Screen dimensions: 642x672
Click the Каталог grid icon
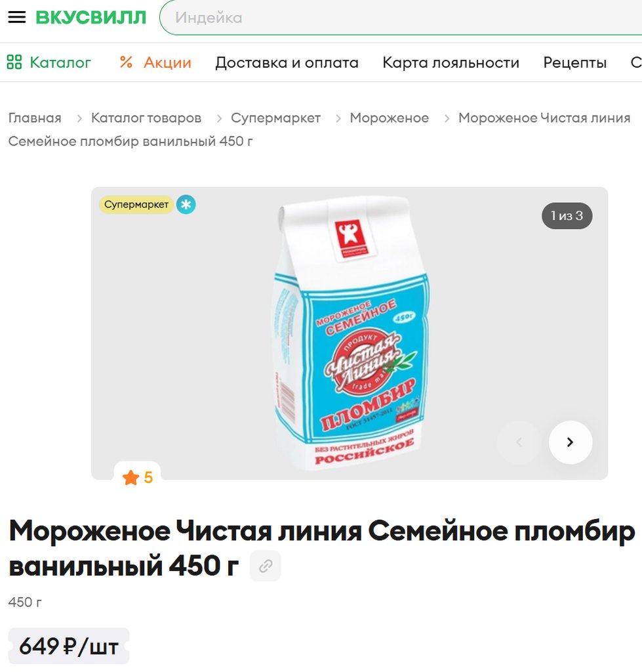[x=14, y=62]
